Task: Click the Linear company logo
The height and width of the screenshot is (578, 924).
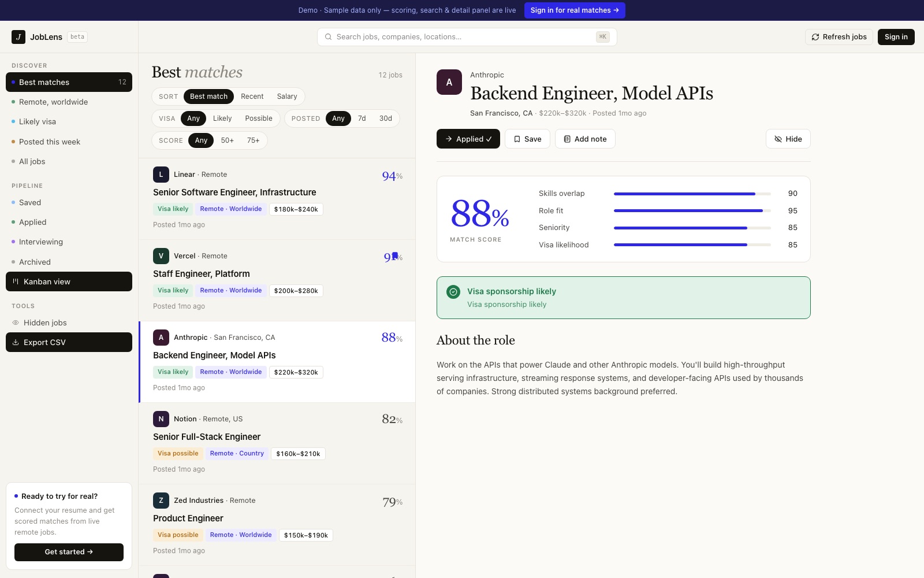Action: click(161, 175)
